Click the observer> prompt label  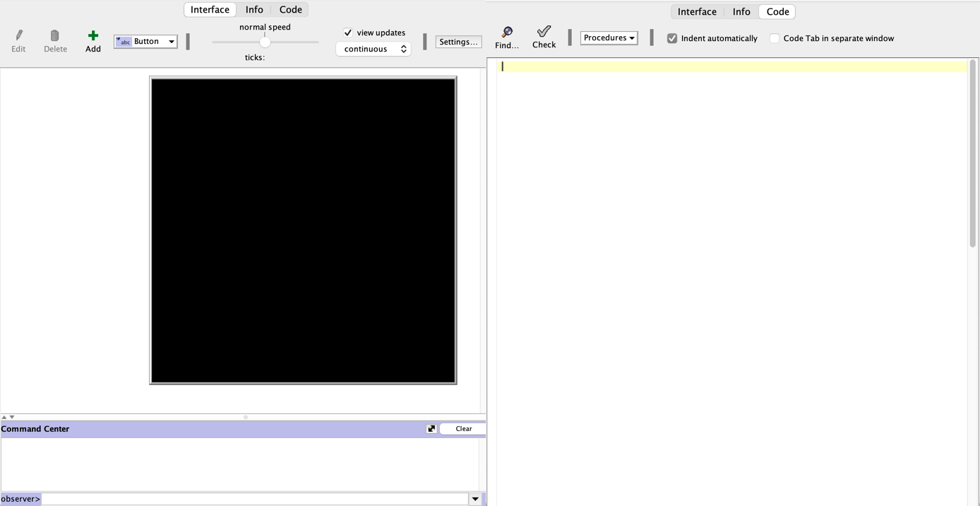(20, 499)
